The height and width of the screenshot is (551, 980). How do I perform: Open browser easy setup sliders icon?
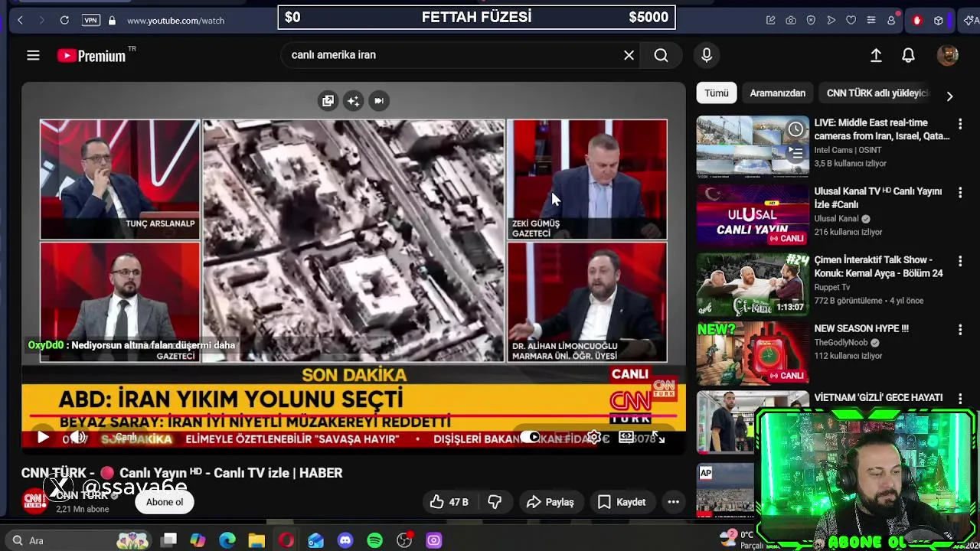point(871,21)
